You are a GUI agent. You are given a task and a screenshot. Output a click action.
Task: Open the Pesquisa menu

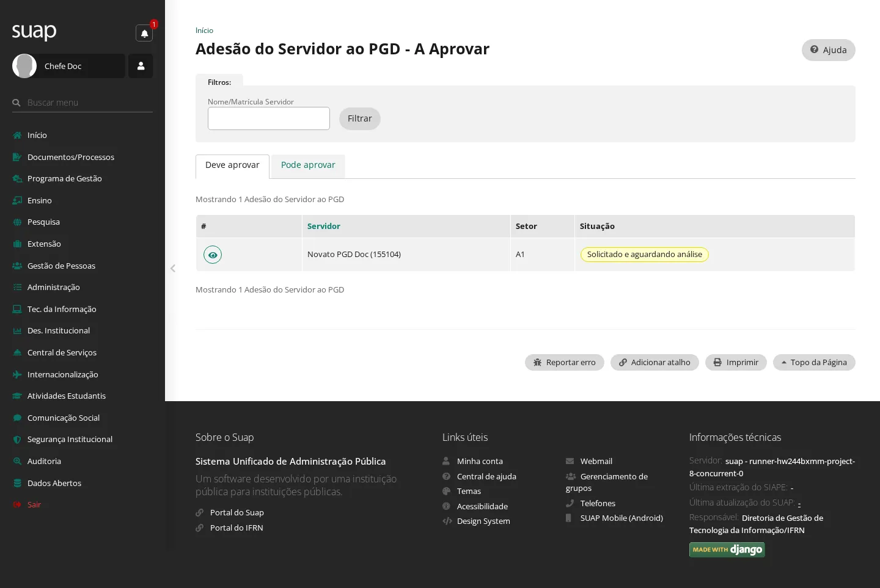(x=82, y=222)
